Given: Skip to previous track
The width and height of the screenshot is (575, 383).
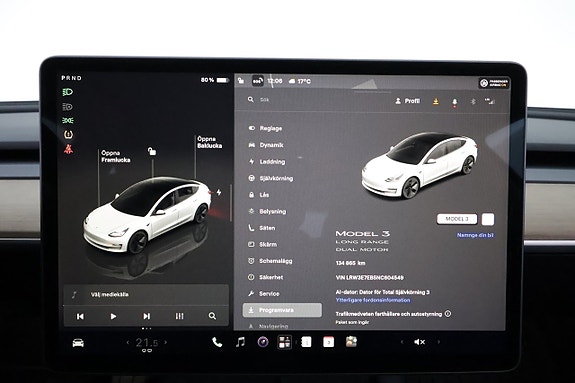Looking at the screenshot, I should click(x=80, y=316).
